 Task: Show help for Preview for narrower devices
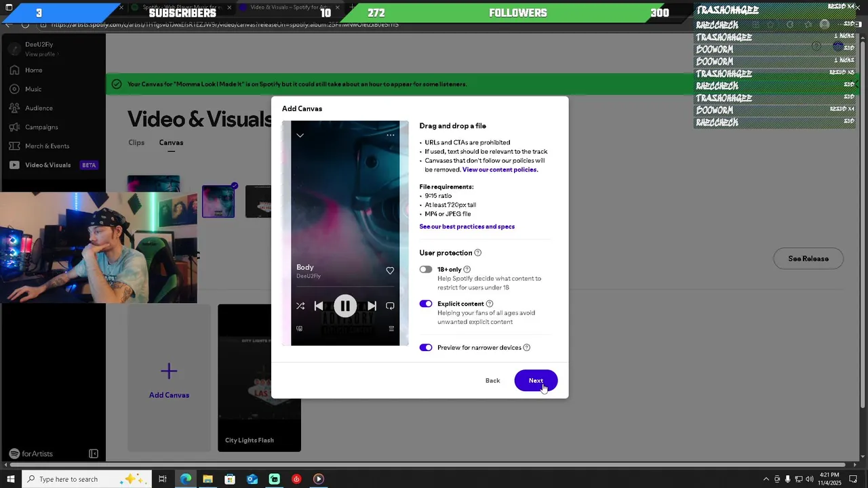[x=527, y=348]
